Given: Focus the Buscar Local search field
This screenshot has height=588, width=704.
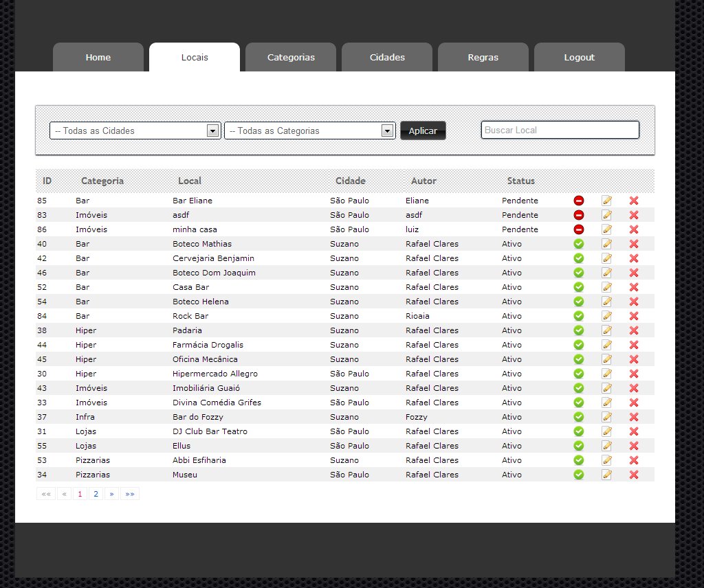Looking at the screenshot, I should [560, 130].
